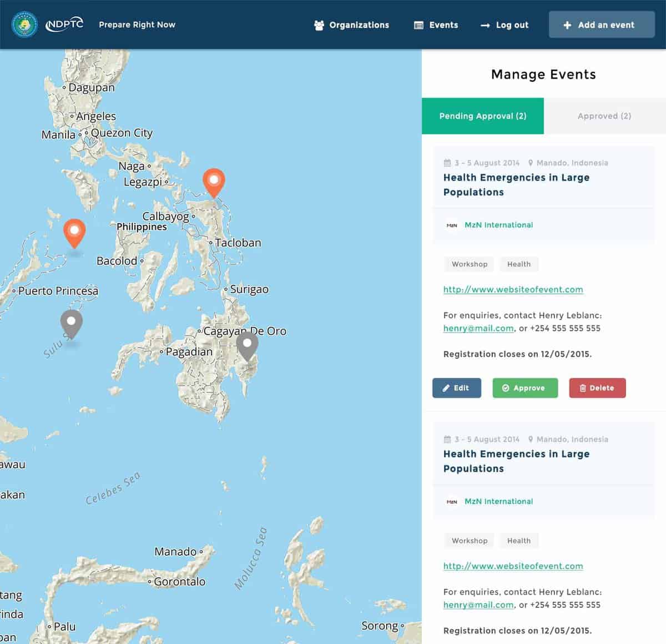
Task: Click the Celebes Sea label on map
Action: tap(113, 488)
